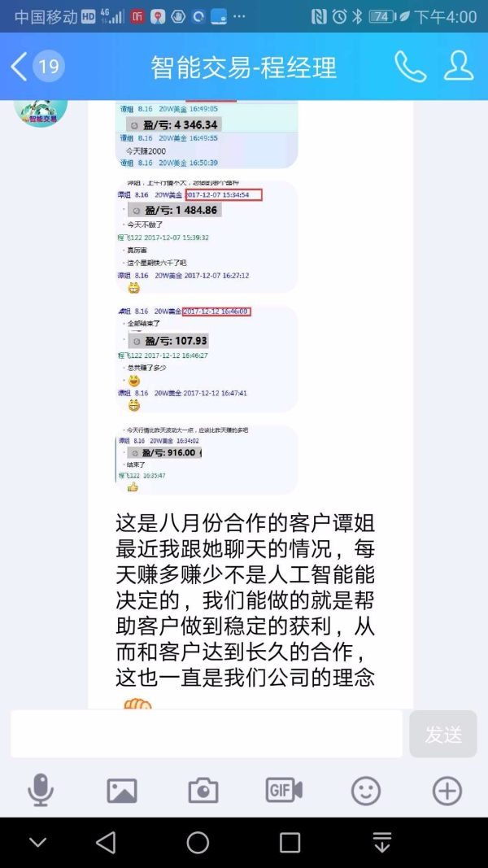The width and height of the screenshot is (488, 868).
Task: Open screenshot showing 盈/亏: 4 346.34
Action: coord(207,134)
